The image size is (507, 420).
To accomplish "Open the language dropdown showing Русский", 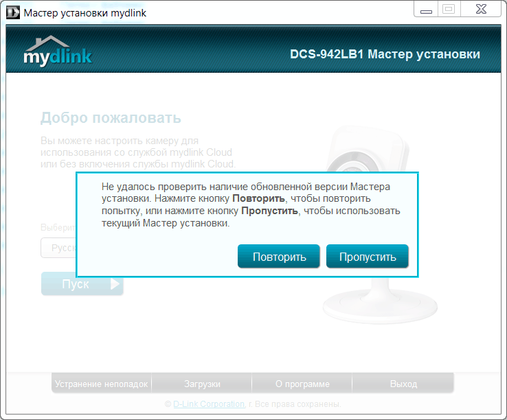I will point(59,248).
